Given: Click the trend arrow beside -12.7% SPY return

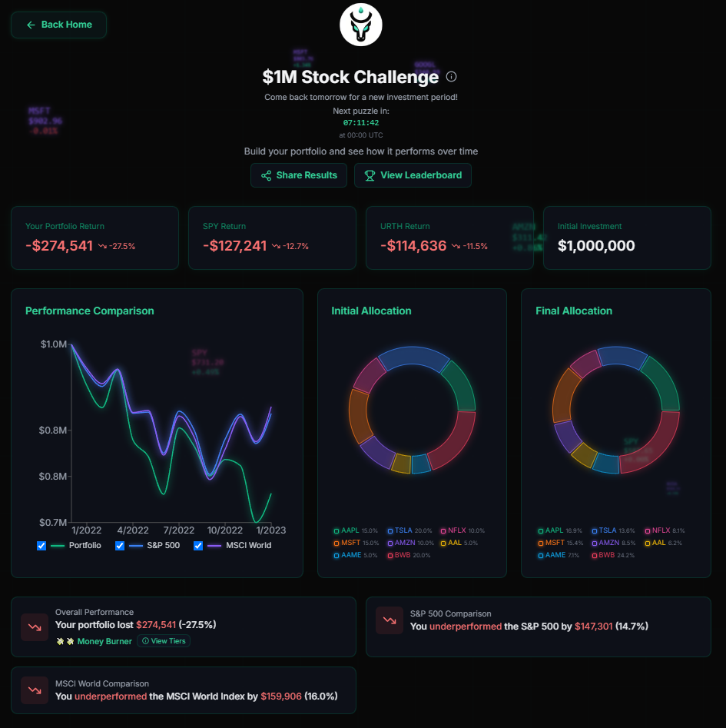Looking at the screenshot, I should (276, 246).
